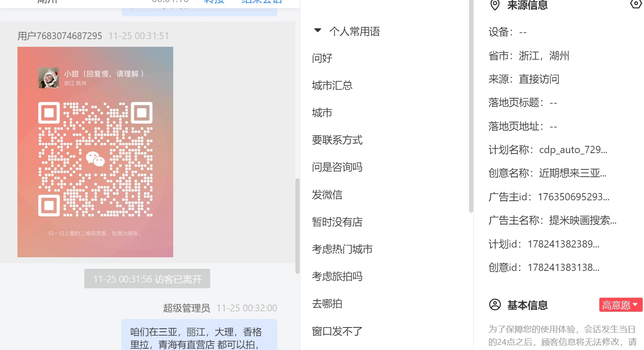Select the 问好 quick phrase
Viewport: 644px width, 350px height.
[322, 58]
